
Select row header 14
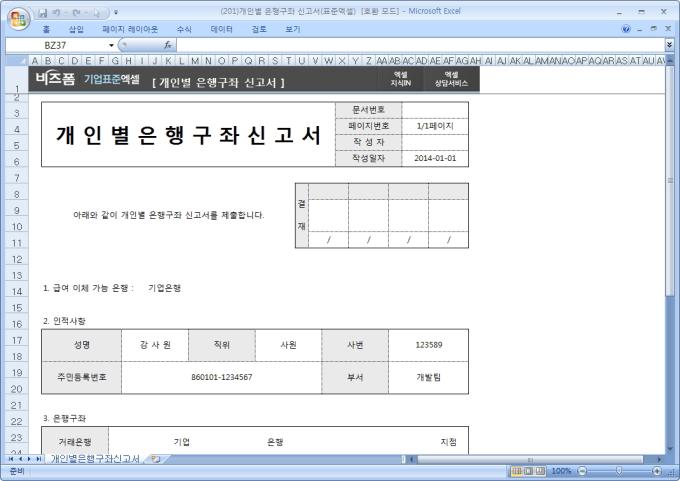pyautogui.click(x=17, y=291)
